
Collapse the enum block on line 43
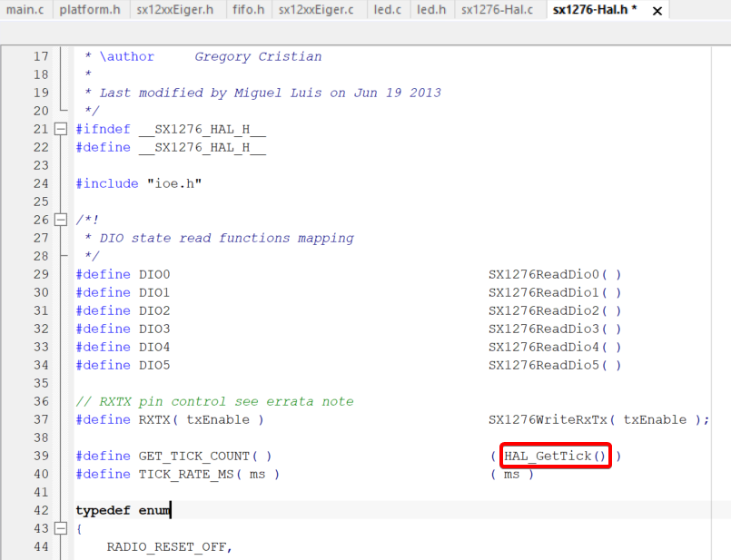pos(61,528)
